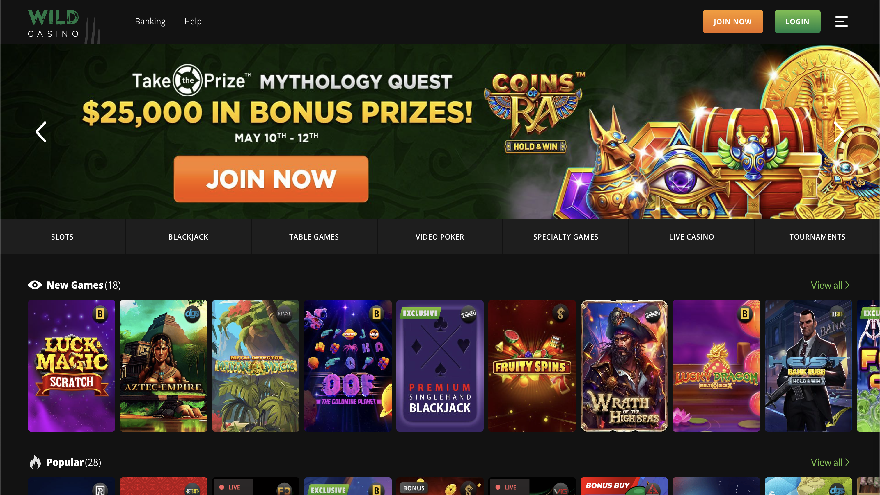Open the Help menu item
Image resolution: width=880 pixels, height=495 pixels.
(x=192, y=21)
